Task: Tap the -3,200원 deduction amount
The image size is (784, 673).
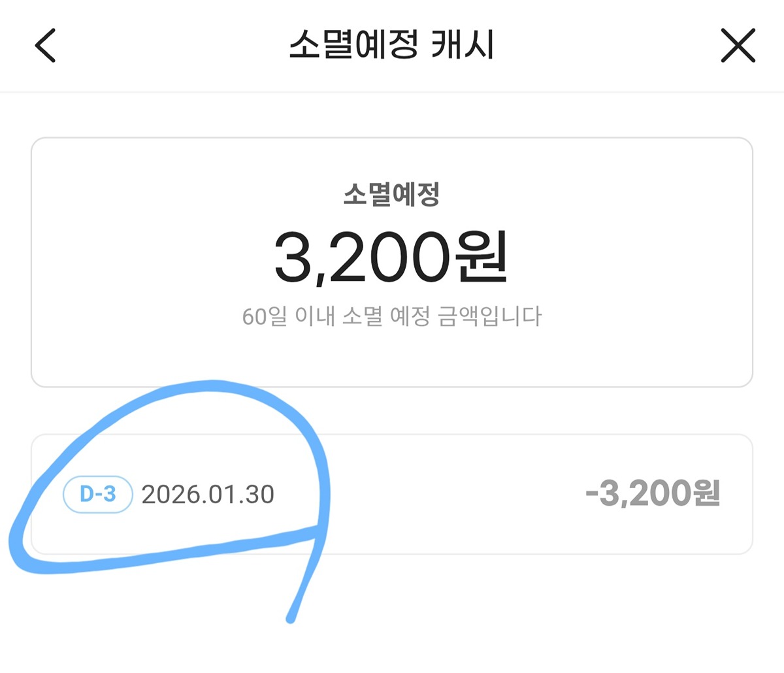Action: 652,493
